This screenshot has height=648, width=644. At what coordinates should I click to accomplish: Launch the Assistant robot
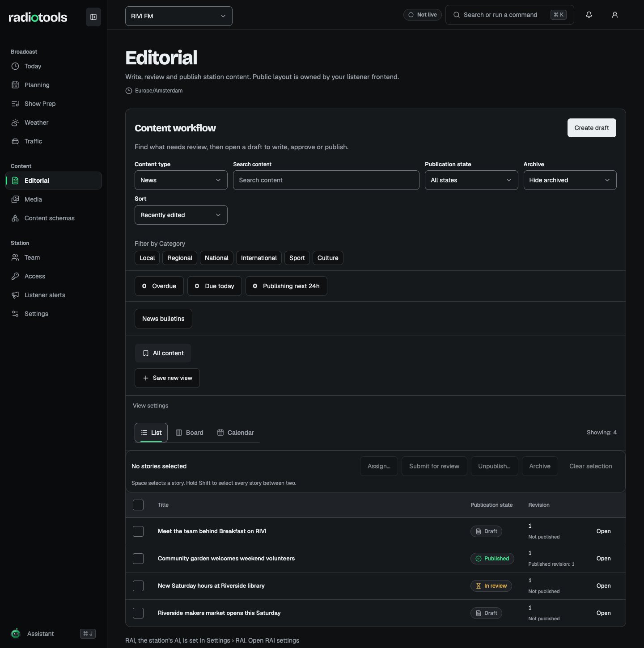[54, 634]
